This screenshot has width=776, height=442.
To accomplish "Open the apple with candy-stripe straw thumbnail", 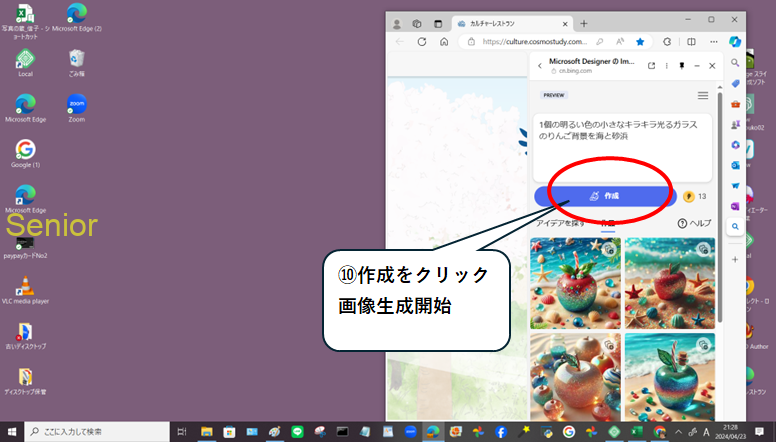I will click(575, 283).
